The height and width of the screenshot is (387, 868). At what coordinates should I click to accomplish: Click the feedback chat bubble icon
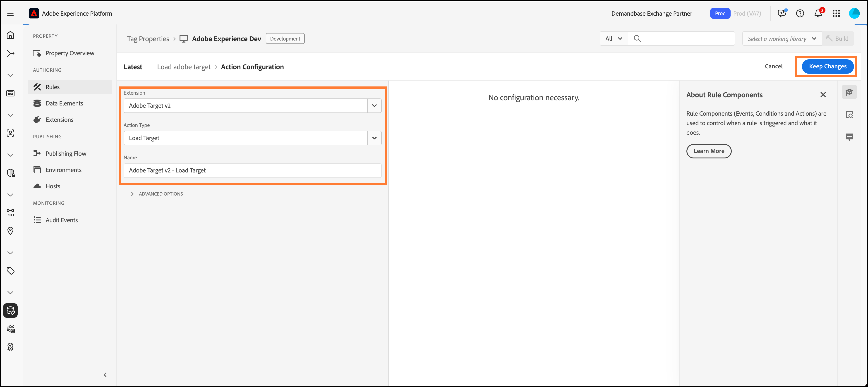781,14
